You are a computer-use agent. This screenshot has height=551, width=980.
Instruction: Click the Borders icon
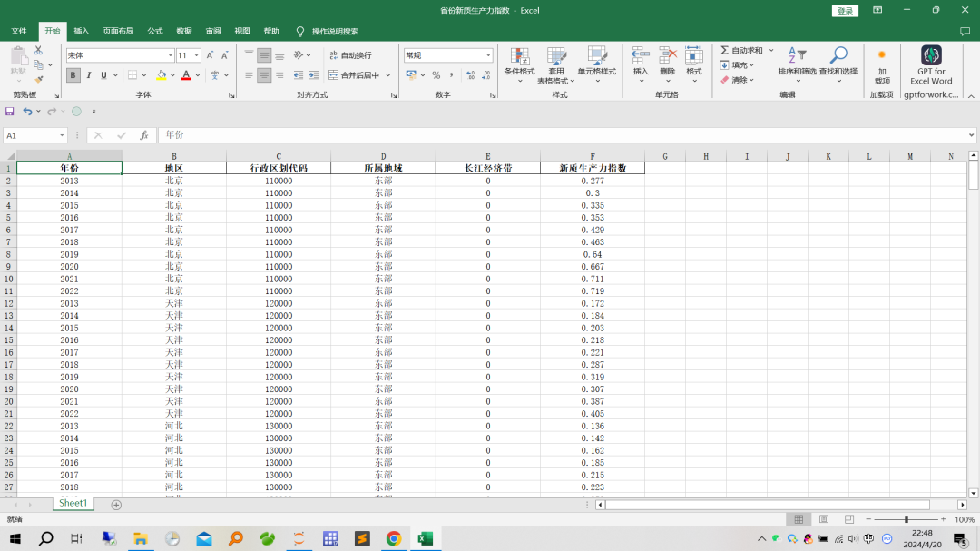pyautogui.click(x=132, y=75)
